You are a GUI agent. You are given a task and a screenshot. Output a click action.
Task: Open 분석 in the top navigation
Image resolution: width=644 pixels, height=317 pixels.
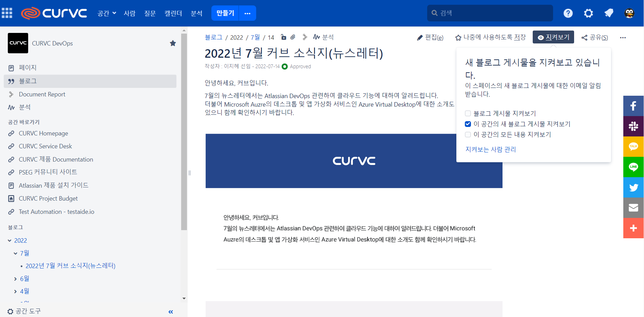(x=196, y=13)
